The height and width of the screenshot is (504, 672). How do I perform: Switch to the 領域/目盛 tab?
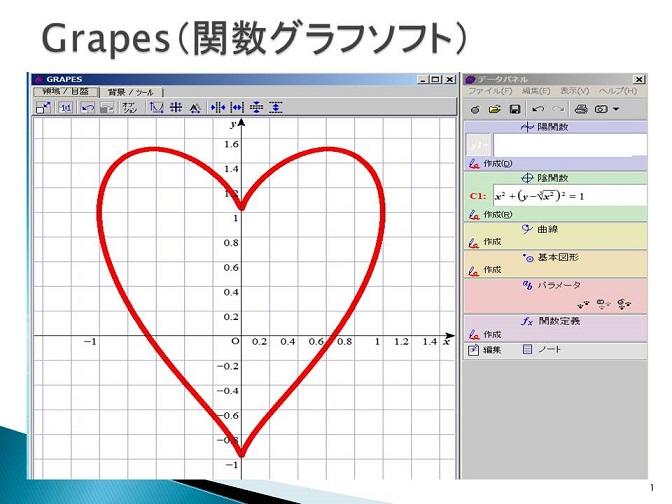tap(66, 91)
